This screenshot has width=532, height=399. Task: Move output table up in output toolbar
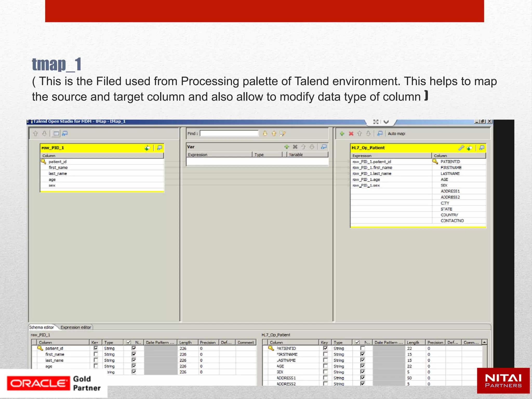click(360, 134)
